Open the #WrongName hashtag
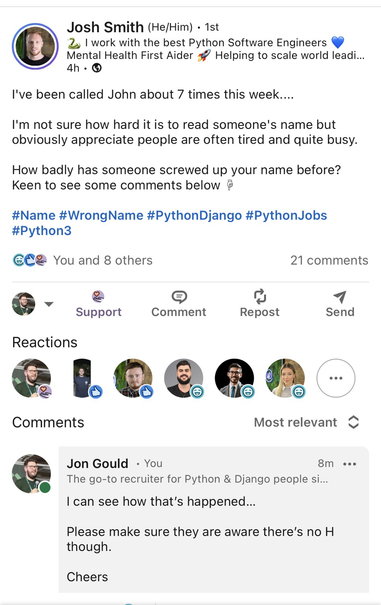Screen dimensions: 381x605 (101, 215)
